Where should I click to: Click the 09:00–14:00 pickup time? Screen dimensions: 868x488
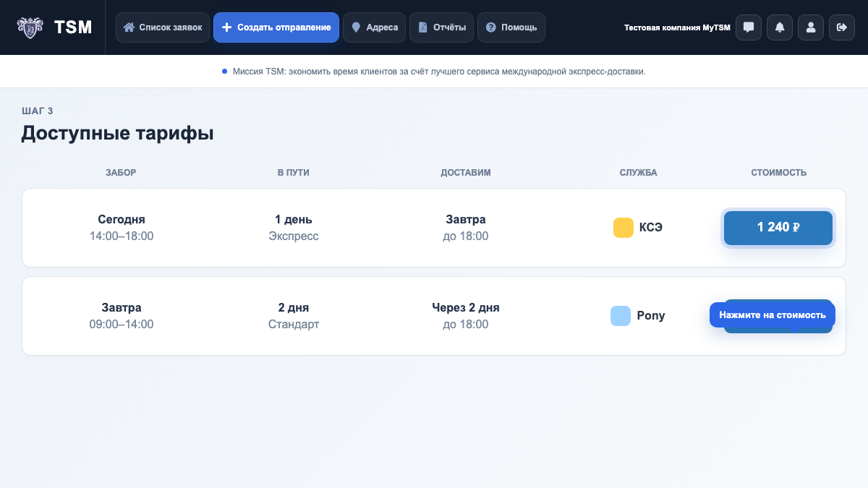point(122,325)
